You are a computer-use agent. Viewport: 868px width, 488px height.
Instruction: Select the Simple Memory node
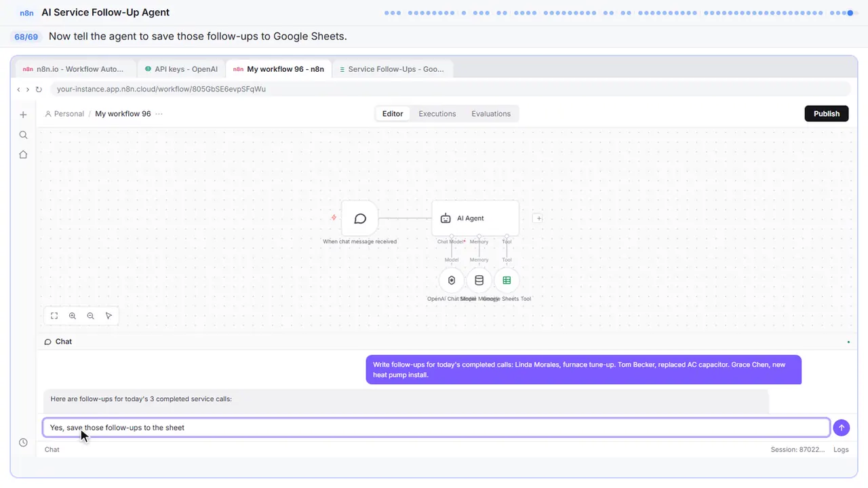479,281
